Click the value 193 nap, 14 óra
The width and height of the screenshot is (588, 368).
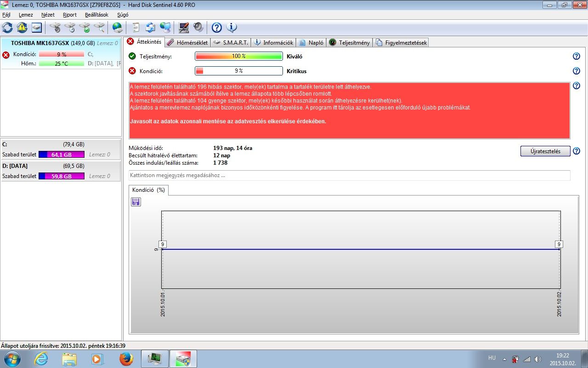click(x=232, y=148)
